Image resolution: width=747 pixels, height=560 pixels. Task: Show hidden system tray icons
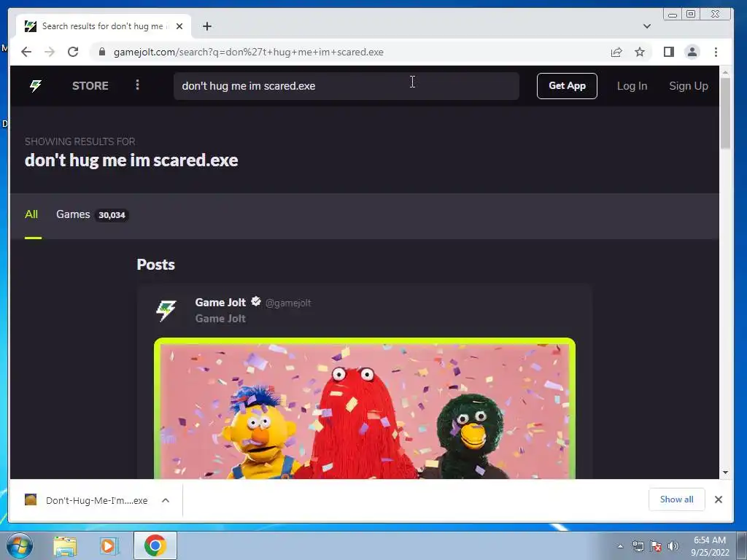pyautogui.click(x=620, y=546)
